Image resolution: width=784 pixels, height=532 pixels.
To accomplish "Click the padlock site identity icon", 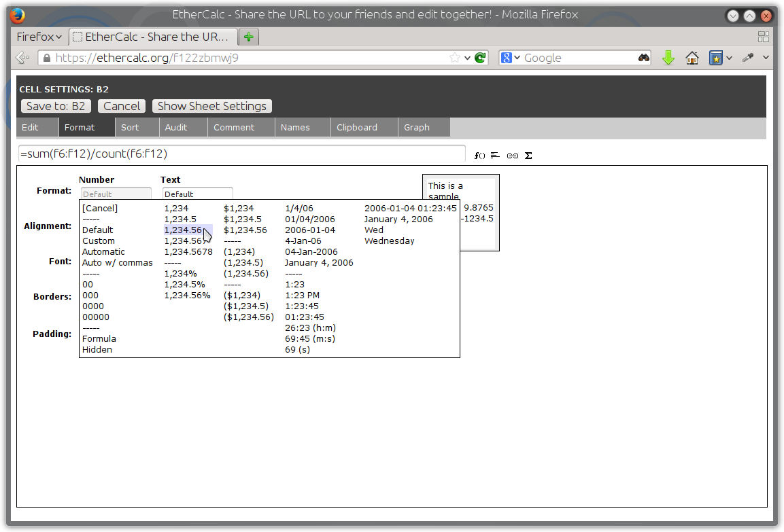I will [46, 58].
